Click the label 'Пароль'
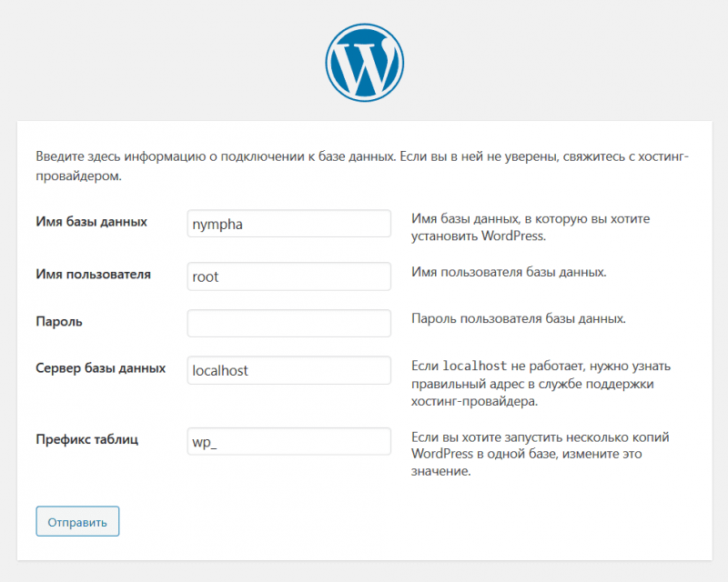This screenshot has height=582, width=728. tap(59, 322)
